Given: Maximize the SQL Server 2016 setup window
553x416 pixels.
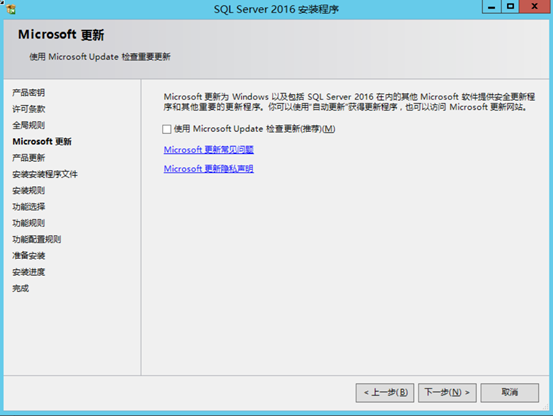Looking at the screenshot, I should pos(510,7).
